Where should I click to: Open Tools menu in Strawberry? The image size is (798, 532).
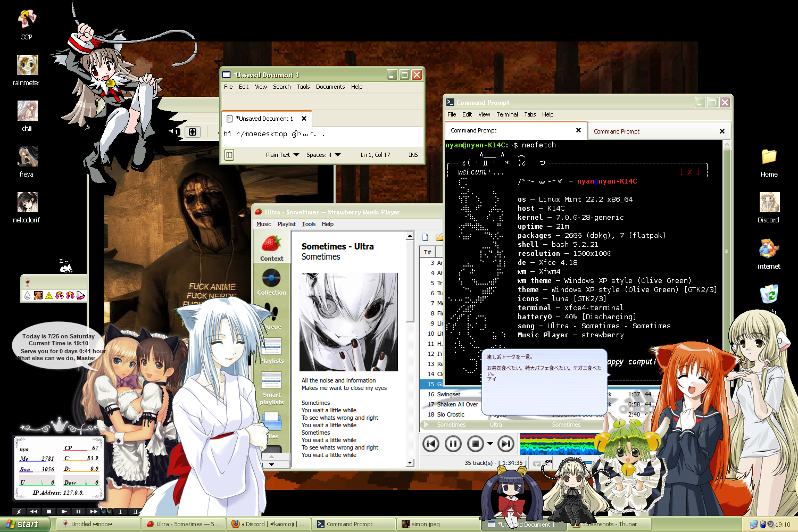click(x=309, y=224)
